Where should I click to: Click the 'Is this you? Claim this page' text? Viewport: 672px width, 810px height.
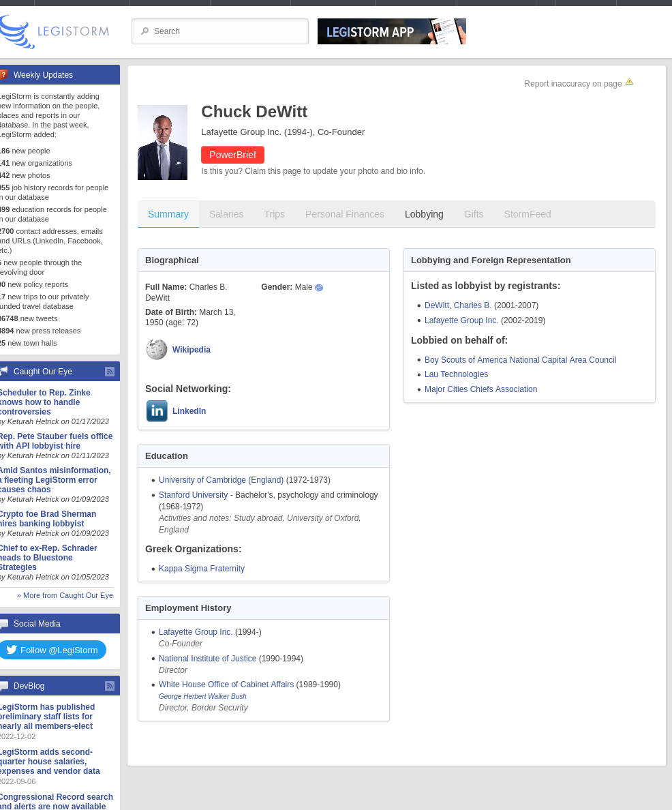coord(313,171)
